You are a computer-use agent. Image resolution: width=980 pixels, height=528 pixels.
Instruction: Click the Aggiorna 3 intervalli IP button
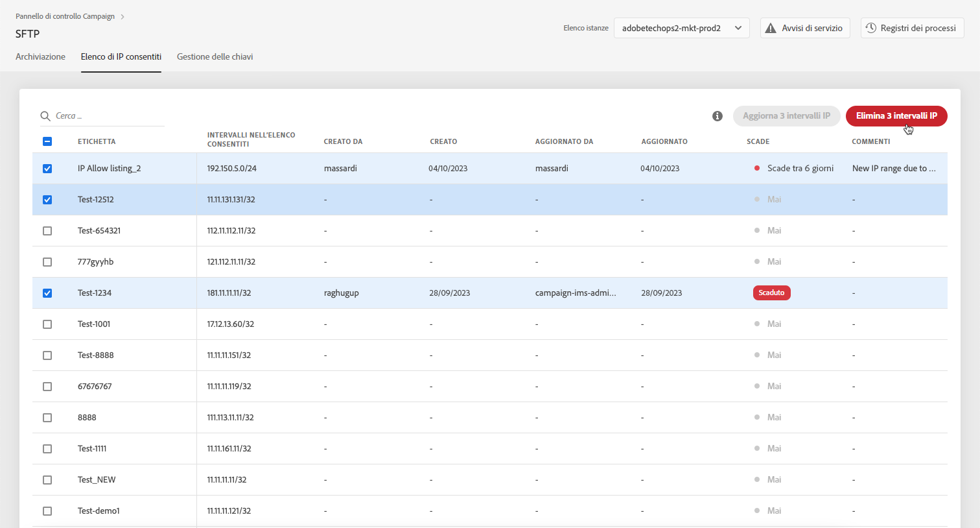[786, 116]
